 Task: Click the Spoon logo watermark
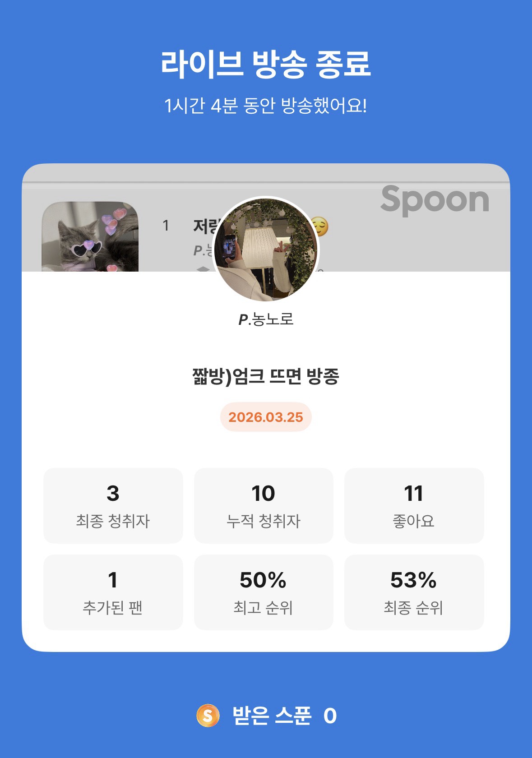(435, 200)
